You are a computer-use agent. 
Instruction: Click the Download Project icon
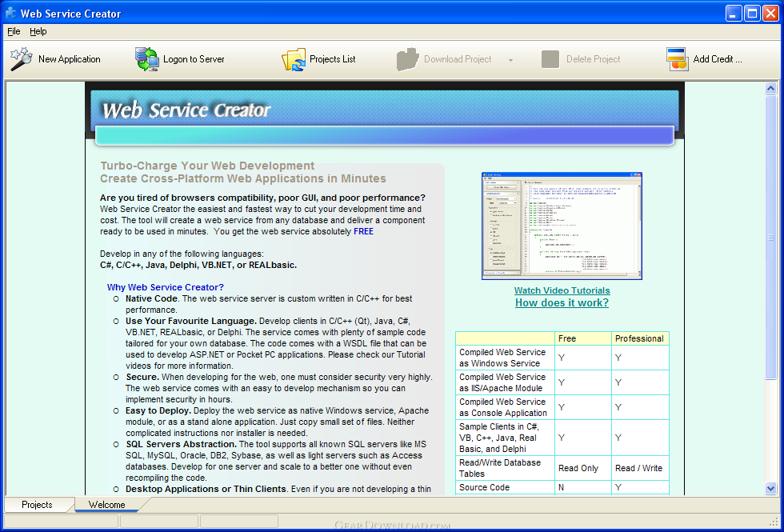(408, 59)
